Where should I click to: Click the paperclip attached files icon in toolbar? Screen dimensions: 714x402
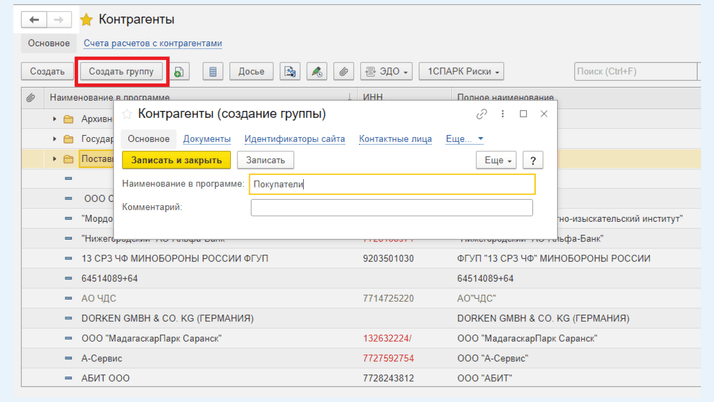pos(343,72)
